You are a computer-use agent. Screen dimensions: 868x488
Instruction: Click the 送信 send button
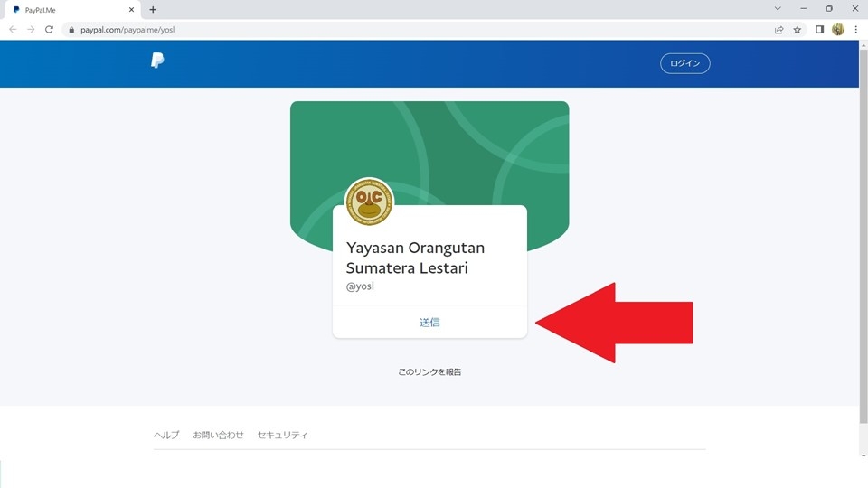429,322
